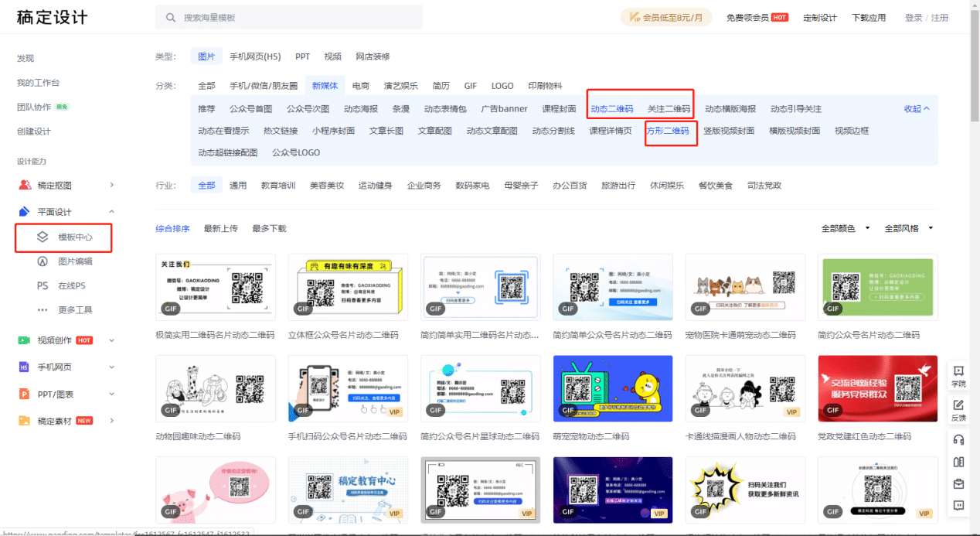Choose the 方形二维码 subcategory
This screenshot has width=980, height=536.
[x=667, y=131]
